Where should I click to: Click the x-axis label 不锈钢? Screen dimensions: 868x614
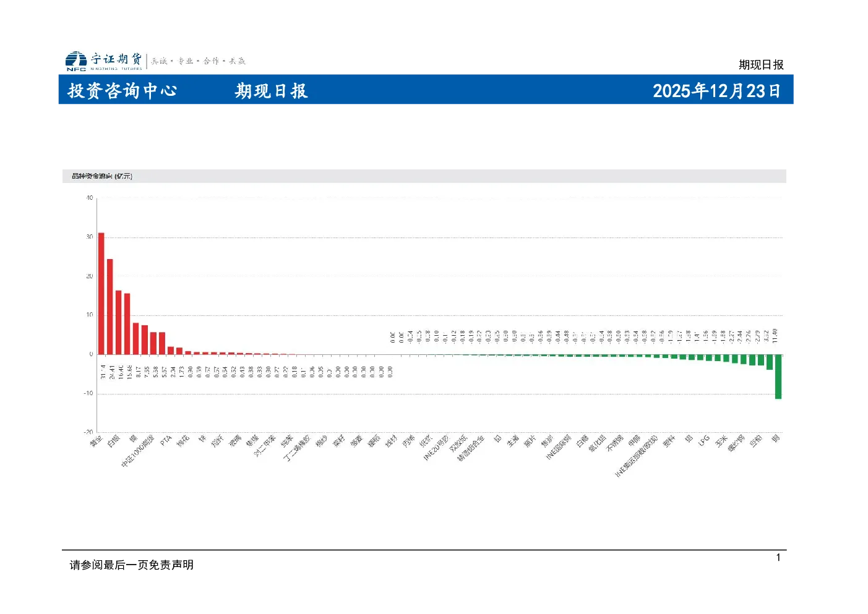tap(614, 444)
